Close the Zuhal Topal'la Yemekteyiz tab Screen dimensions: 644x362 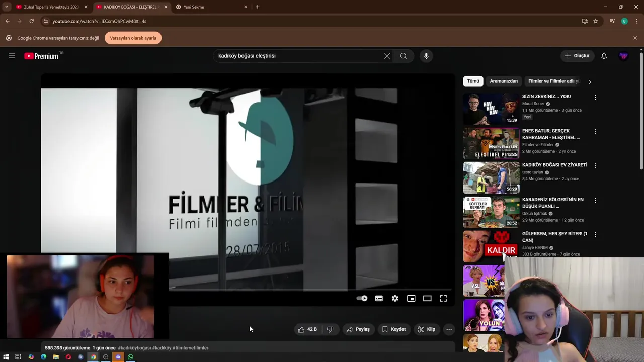click(x=86, y=7)
